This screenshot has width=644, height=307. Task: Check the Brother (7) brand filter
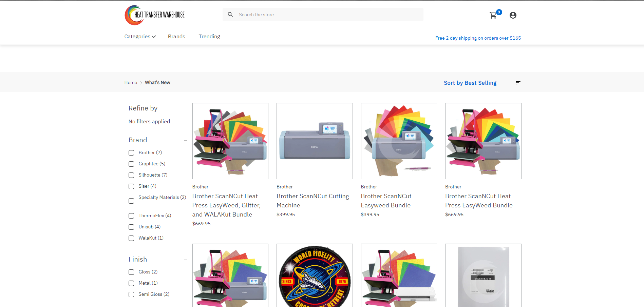point(131,153)
